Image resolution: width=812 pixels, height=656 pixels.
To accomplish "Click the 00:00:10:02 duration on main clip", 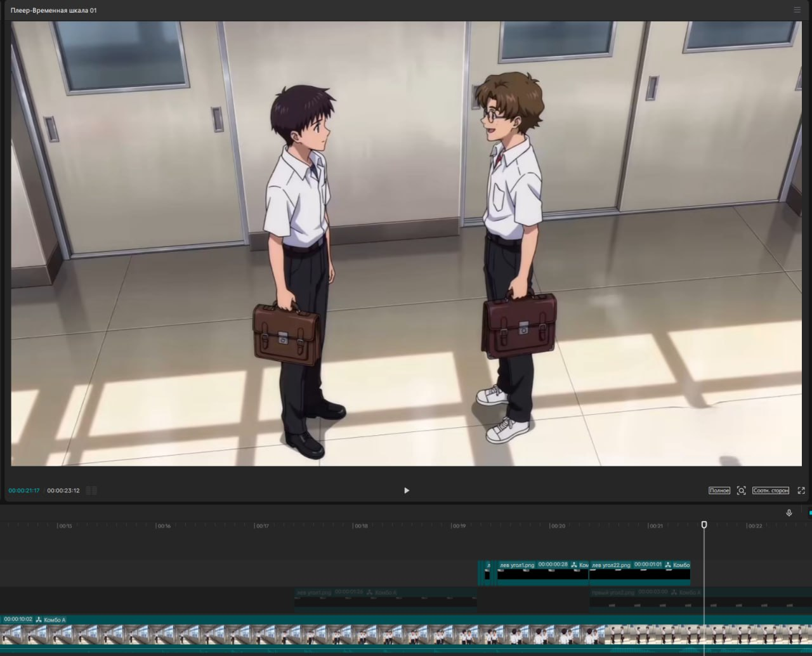I will point(18,619).
